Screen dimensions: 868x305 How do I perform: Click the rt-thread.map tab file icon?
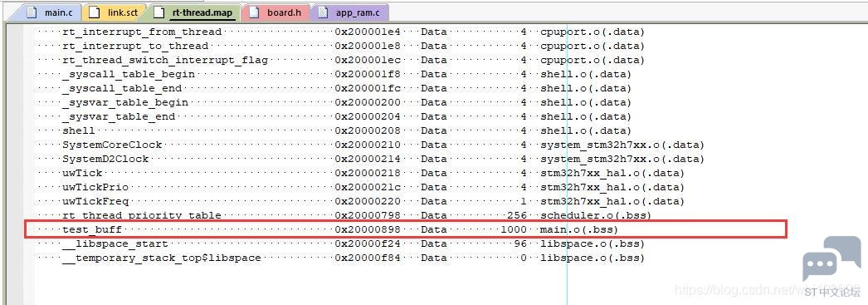[159, 12]
